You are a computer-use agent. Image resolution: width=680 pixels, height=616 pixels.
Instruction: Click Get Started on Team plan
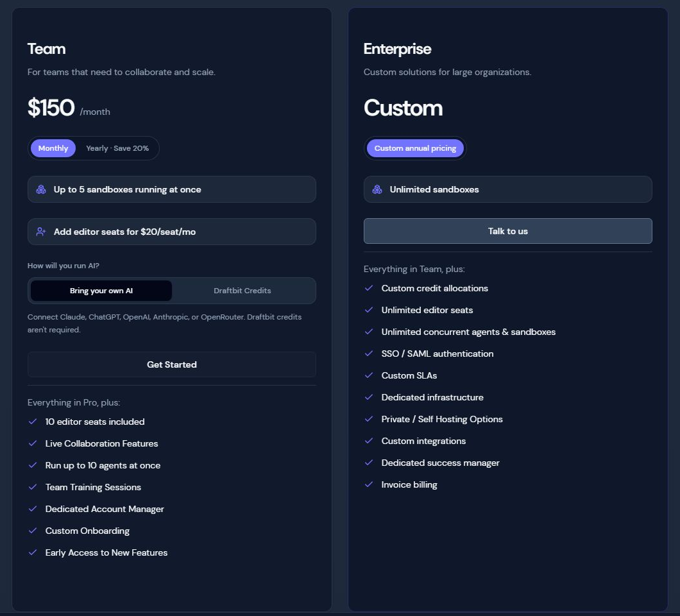tap(172, 364)
